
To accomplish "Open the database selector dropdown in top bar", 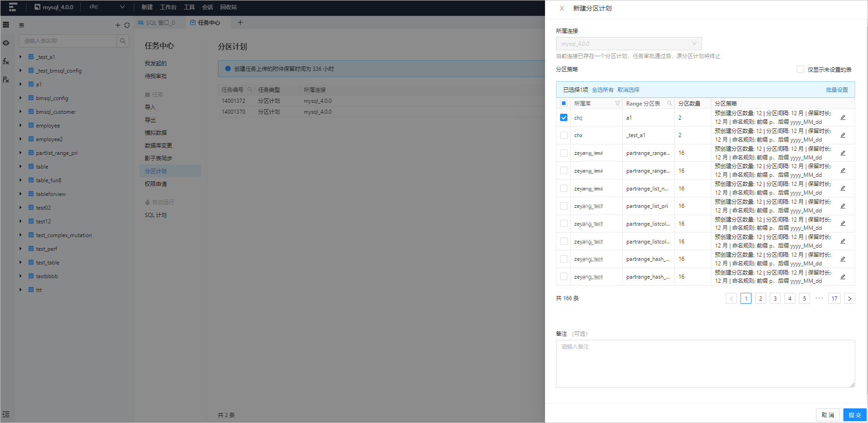I will point(107,7).
